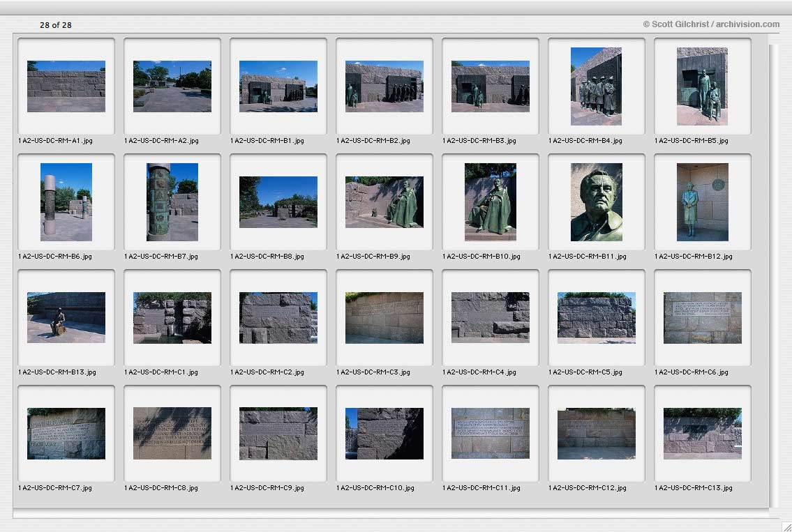This screenshot has height=532, width=792.
Task: Click the filename label "1A2-US-DC-RM-B13.jpg"
Action: [57, 372]
